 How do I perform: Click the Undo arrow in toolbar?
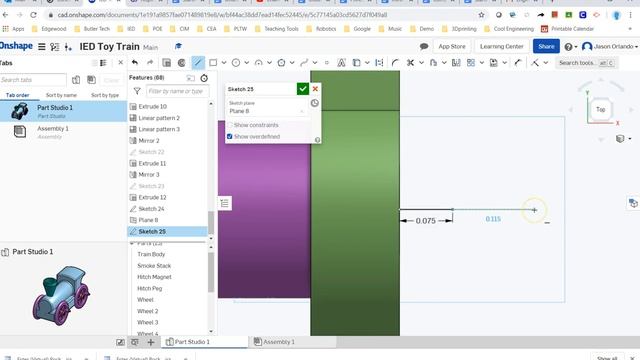point(135,63)
